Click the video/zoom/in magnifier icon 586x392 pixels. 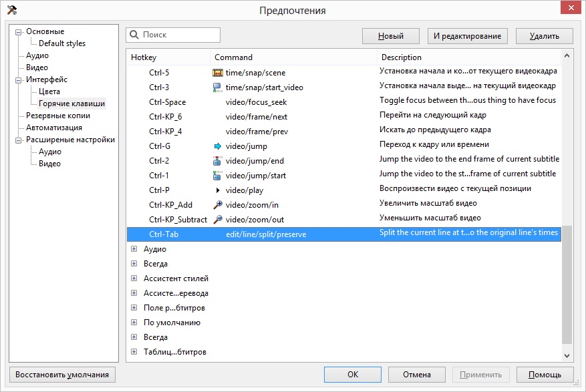(217, 204)
